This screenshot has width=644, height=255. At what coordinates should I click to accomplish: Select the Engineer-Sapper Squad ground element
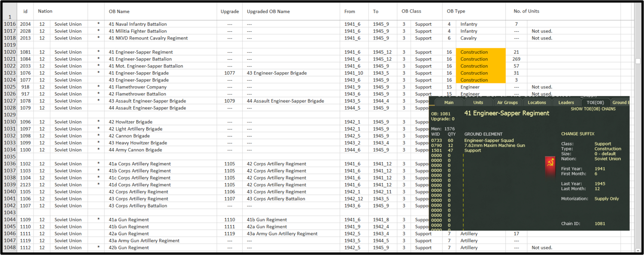(489, 140)
